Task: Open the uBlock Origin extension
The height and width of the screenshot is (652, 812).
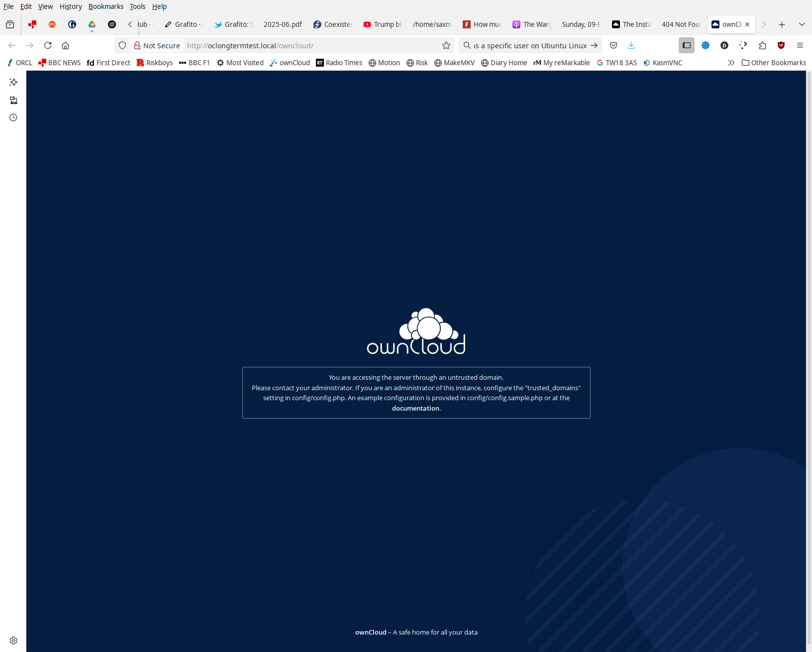Action: coord(781,45)
